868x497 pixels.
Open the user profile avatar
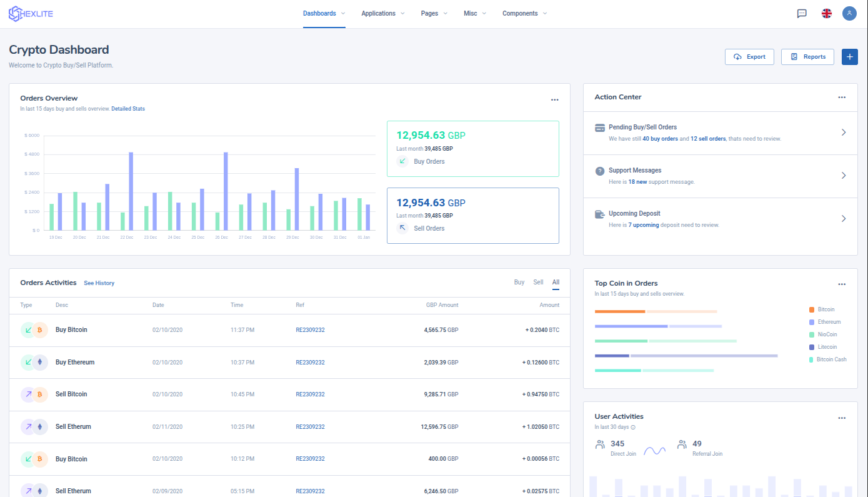pos(849,13)
